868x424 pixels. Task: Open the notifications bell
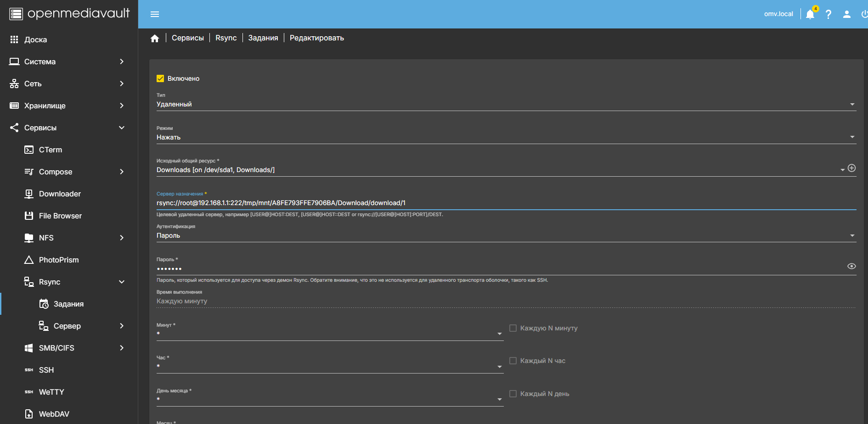[810, 14]
